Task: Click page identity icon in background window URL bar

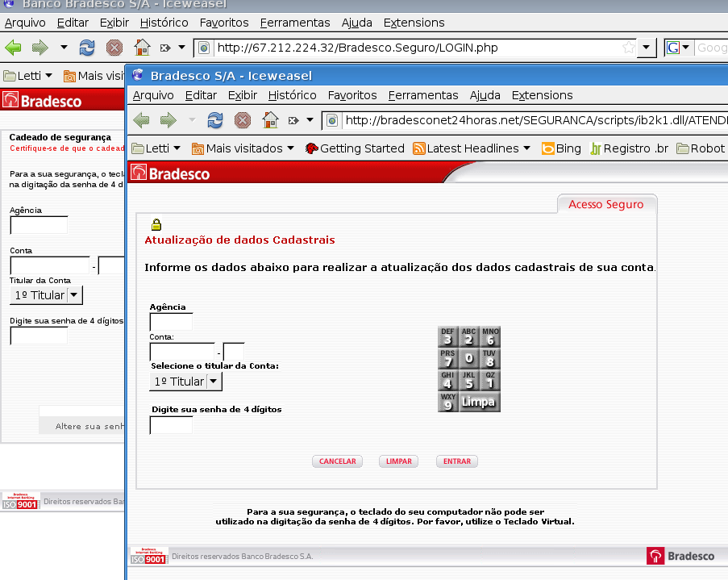Action: coord(204,48)
